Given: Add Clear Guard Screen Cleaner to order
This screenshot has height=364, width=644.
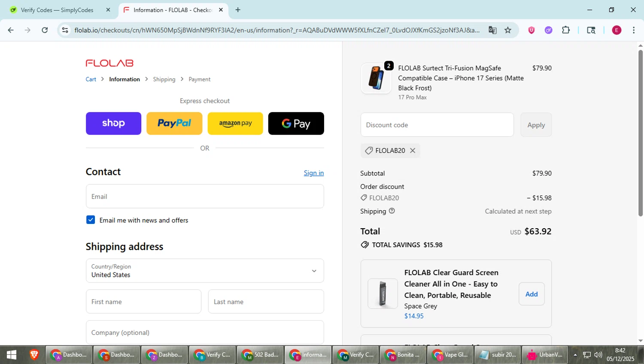Looking at the screenshot, I should [532, 294].
